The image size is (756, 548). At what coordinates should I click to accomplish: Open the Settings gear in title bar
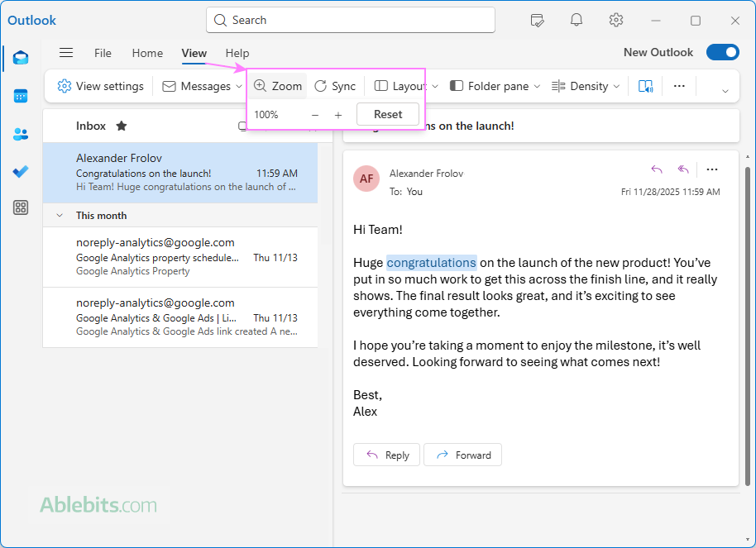pyautogui.click(x=615, y=20)
